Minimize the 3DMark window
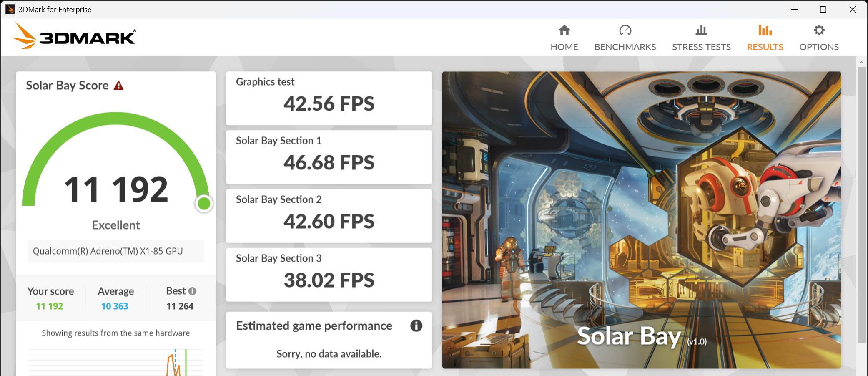 click(795, 9)
